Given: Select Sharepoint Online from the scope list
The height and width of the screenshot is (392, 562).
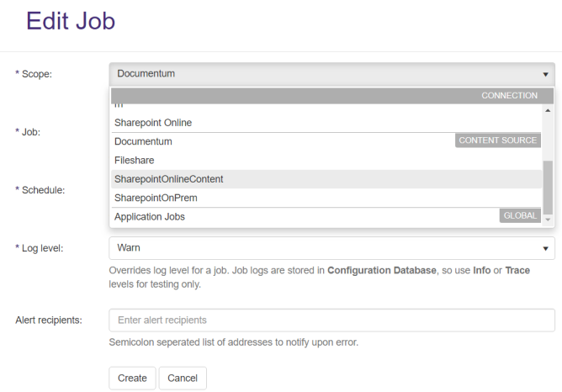Looking at the screenshot, I should click(153, 123).
